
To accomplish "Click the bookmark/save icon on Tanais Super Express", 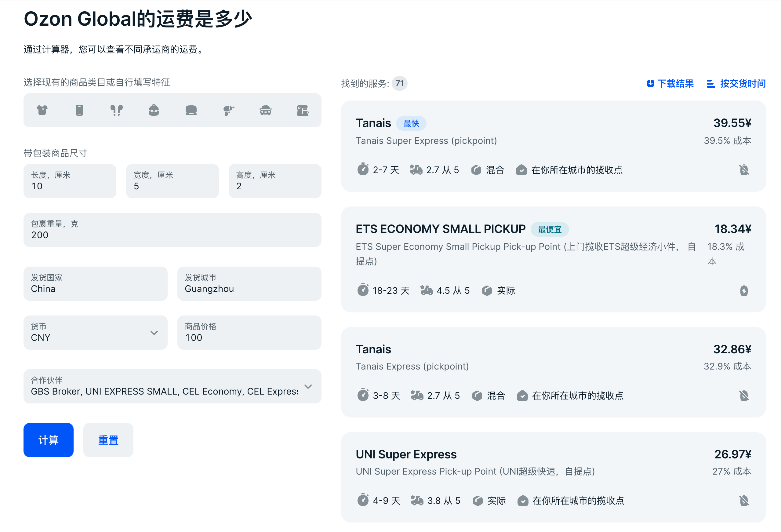I will click(744, 170).
